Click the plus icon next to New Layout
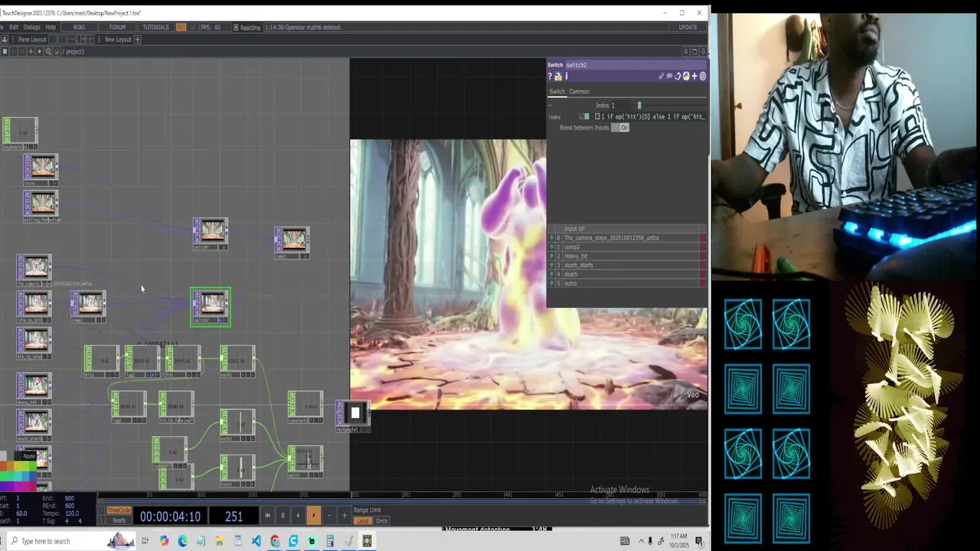Image resolution: width=980 pixels, height=551 pixels. click(x=137, y=40)
